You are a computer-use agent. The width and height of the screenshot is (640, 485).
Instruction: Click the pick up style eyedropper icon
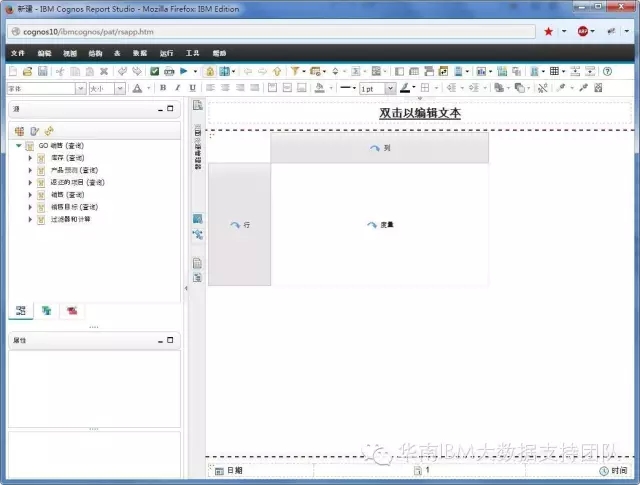pos(562,88)
